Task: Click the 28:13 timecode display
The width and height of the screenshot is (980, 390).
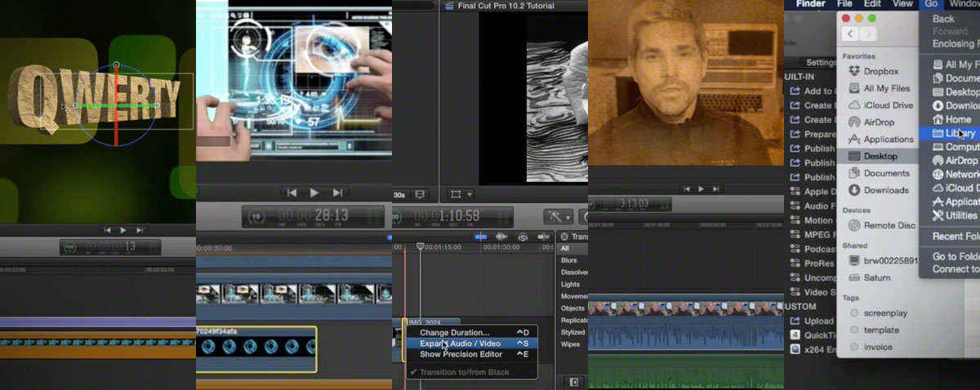Action: 313,216
